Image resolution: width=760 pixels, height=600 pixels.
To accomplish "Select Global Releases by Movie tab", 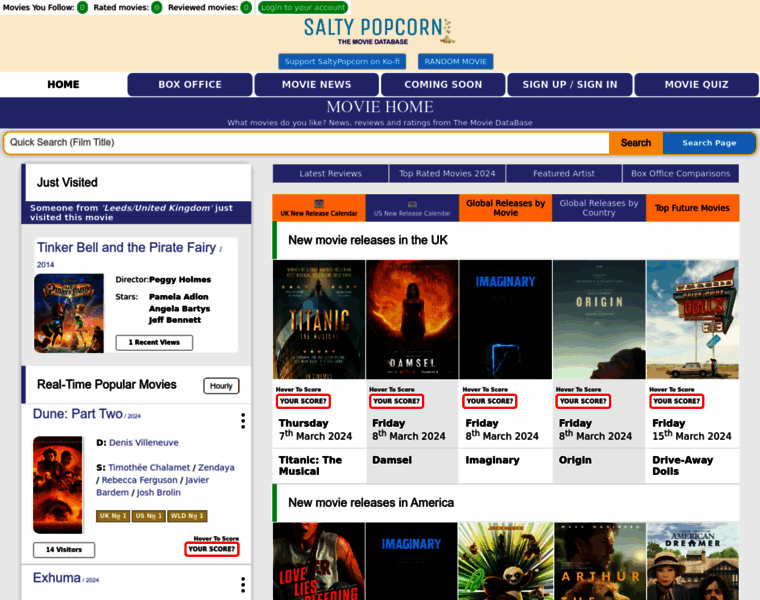I will pyautogui.click(x=506, y=208).
